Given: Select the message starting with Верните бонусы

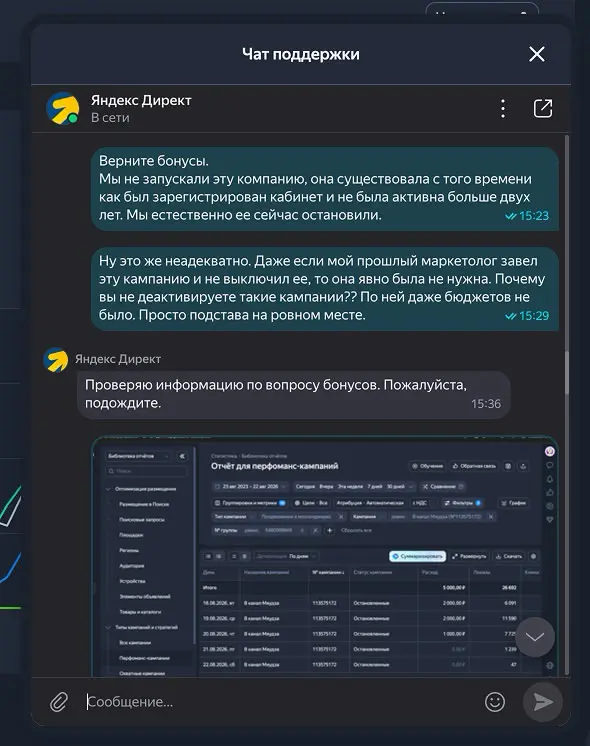Looking at the screenshot, I should 324,188.
